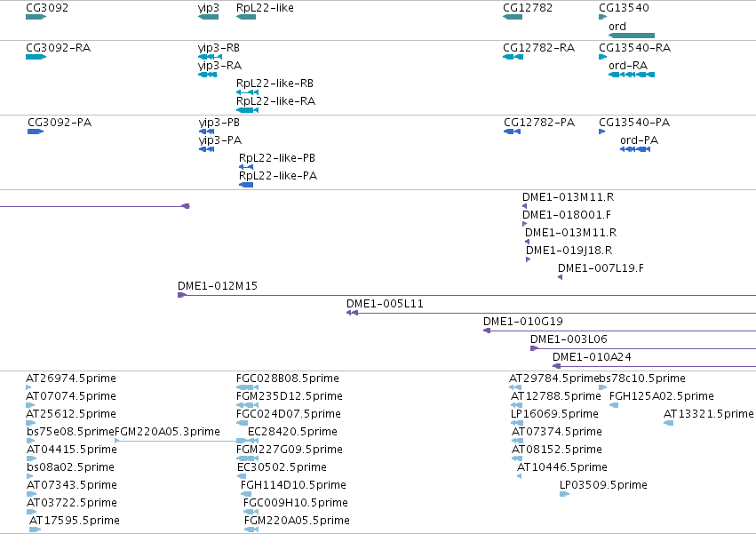Open the AT12788.5prime EST

[516, 406]
